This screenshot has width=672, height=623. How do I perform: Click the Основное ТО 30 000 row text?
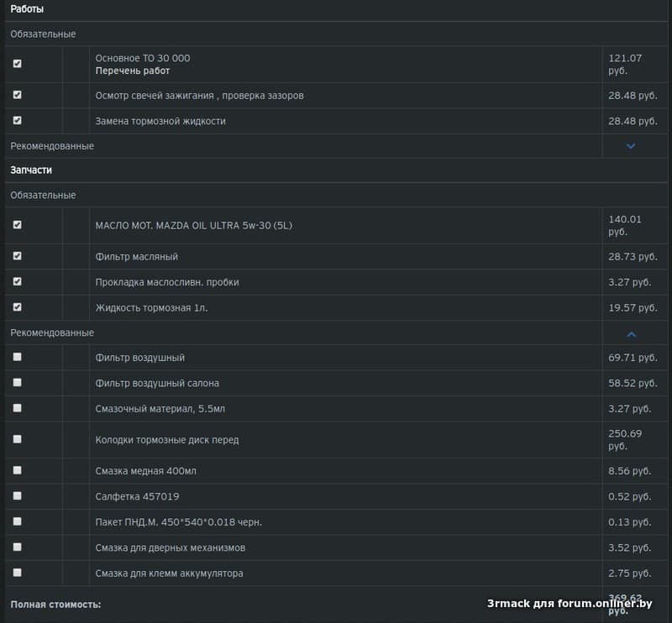click(x=143, y=58)
